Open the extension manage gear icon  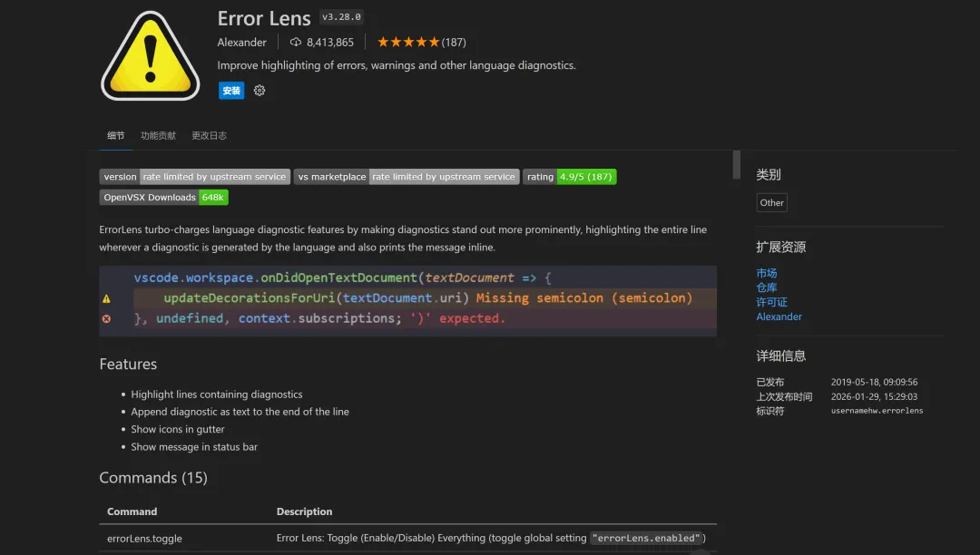tap(260, 91)
